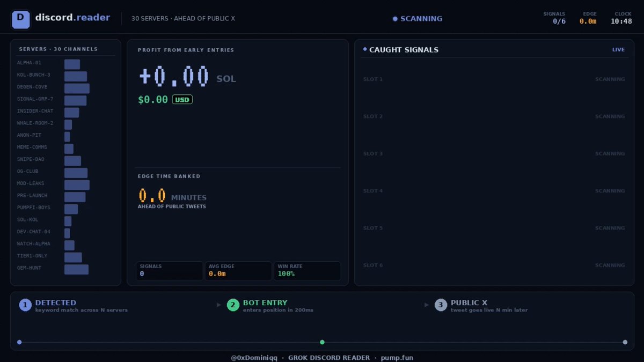
Task: Click the grey end dot on the timeline
Action: [625, 342]
